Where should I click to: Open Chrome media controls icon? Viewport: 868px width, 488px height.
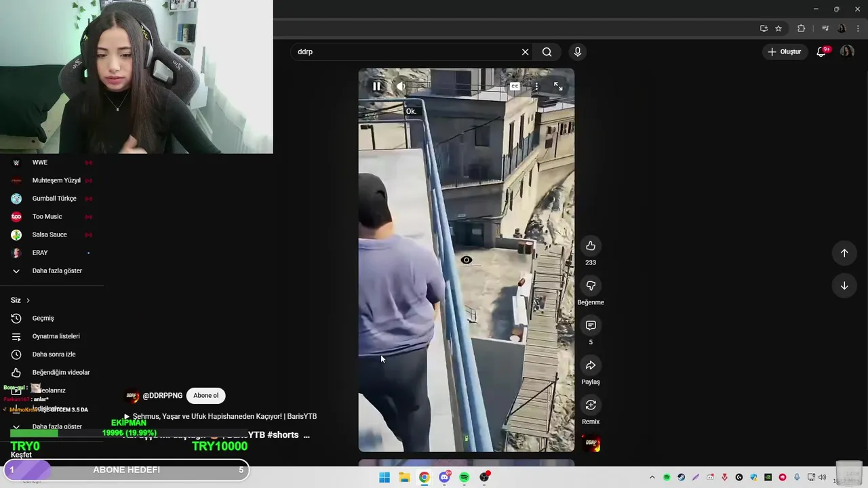pos(825,28)
